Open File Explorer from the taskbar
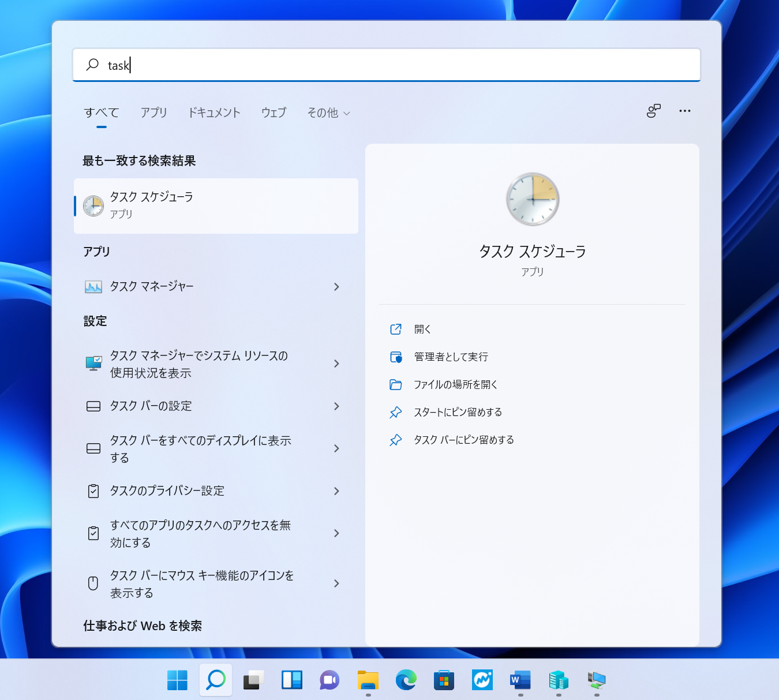Image resolution: width=779 pixels, height=700 pixels. [x=368, y=681]
